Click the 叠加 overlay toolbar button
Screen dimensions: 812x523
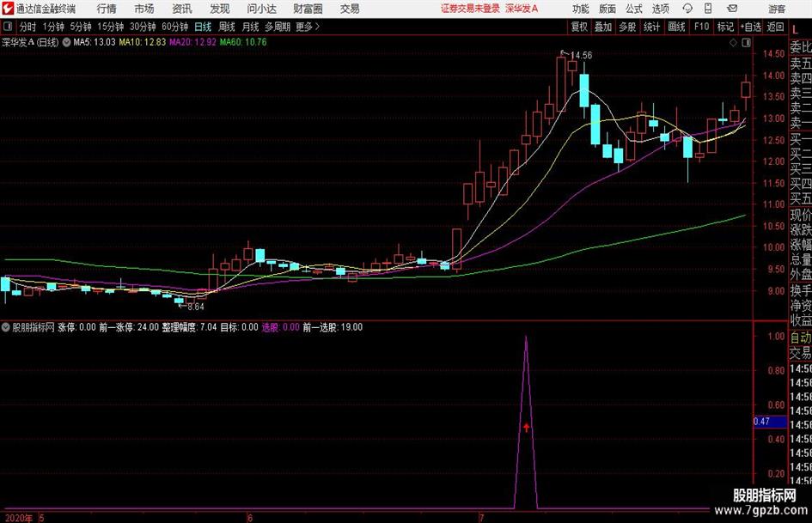[603, 27]
